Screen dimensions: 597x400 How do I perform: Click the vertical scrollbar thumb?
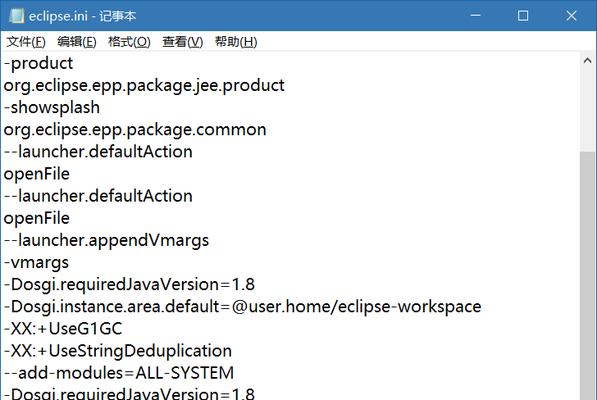pos(587,276)
